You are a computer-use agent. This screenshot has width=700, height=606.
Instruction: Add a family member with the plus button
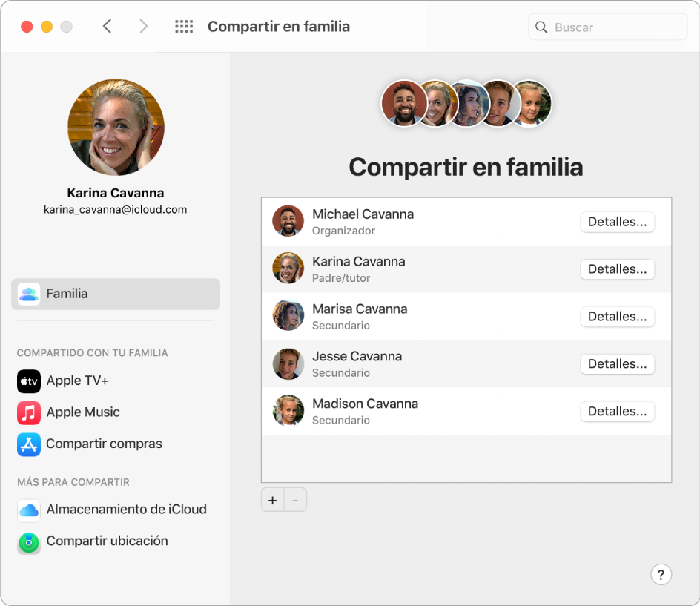coord(272,499)
